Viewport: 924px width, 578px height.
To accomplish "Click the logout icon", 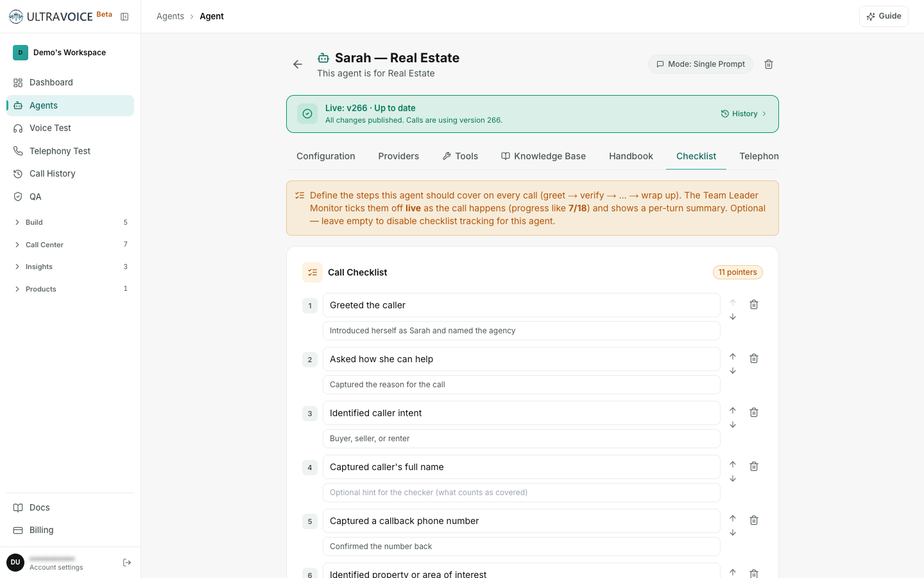I will coord(127,563).
